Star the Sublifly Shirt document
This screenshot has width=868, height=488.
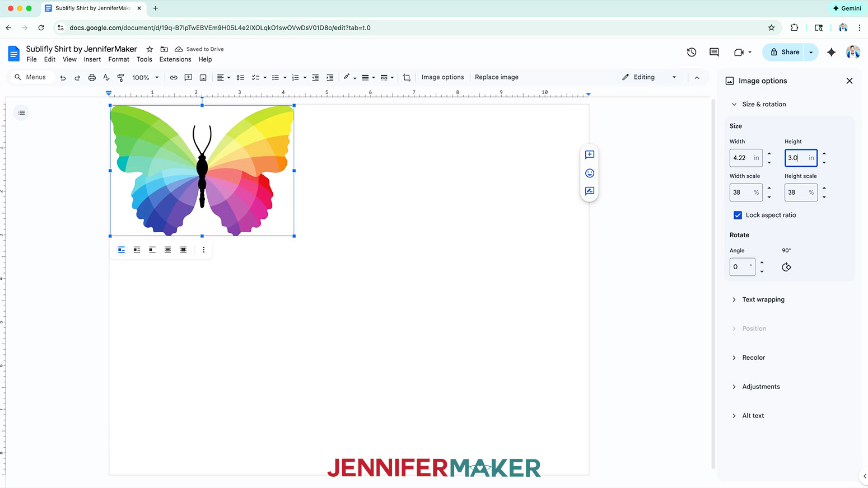[x=150, y=49]
